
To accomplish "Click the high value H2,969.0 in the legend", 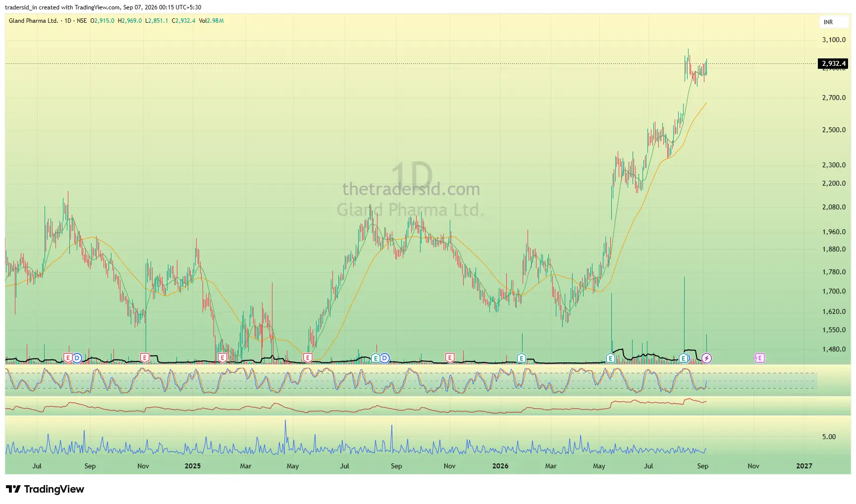I will point(130,21).
